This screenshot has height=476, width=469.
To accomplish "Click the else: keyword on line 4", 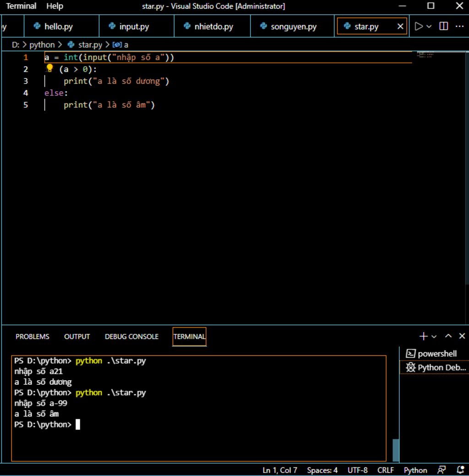I will (x=56, y=93).
